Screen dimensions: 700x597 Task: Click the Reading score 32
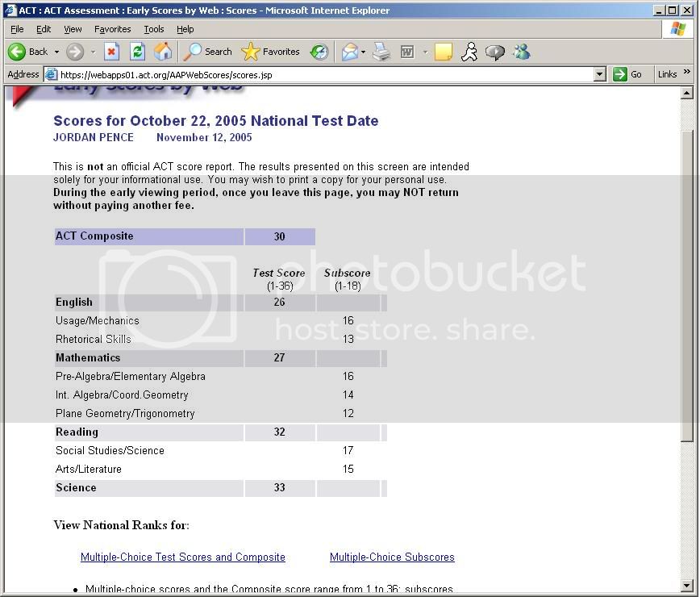coord(280,432)
